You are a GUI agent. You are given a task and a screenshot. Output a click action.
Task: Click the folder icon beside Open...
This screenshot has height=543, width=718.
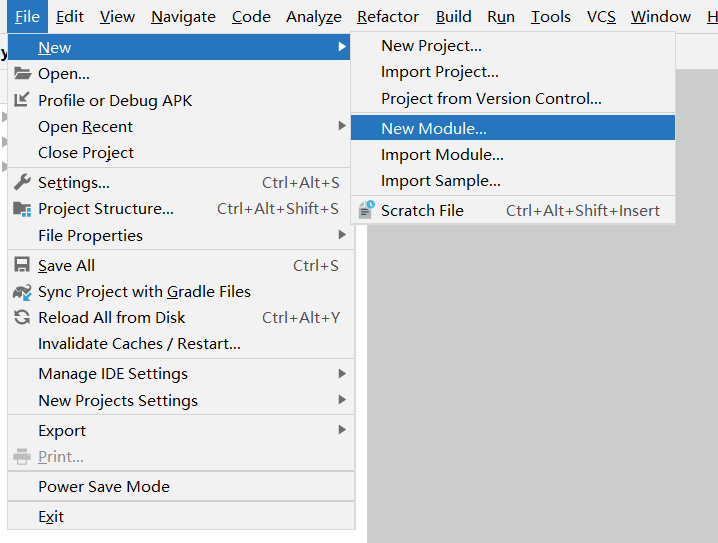coord(22,73)
